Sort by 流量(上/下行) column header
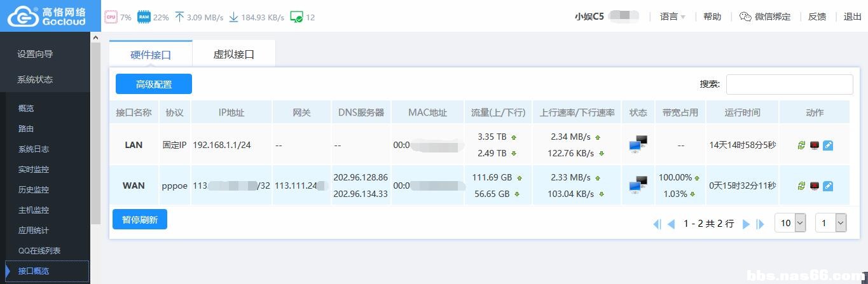Screen dimensions: 868x284 click(x=498, y=112)
